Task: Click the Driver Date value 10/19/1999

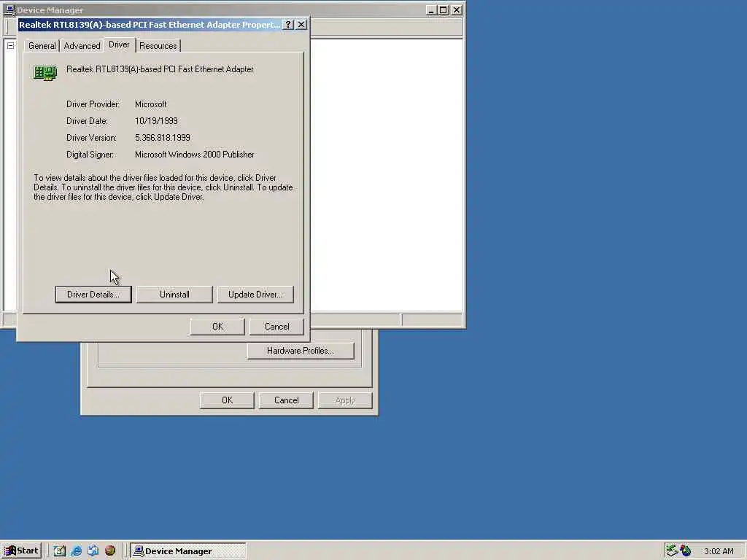Action: 156,121
